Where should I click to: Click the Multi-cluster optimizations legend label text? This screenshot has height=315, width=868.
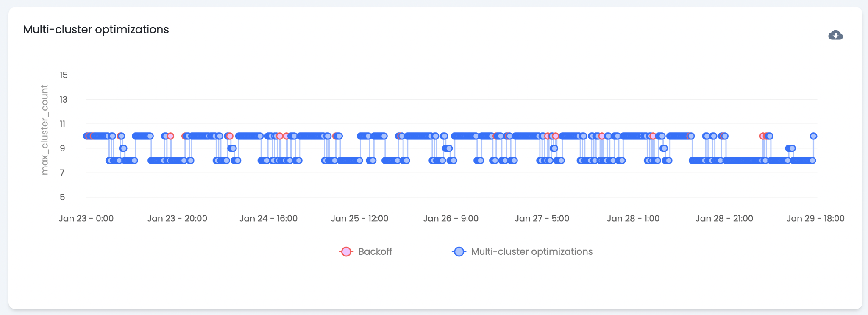coord(531,252)
